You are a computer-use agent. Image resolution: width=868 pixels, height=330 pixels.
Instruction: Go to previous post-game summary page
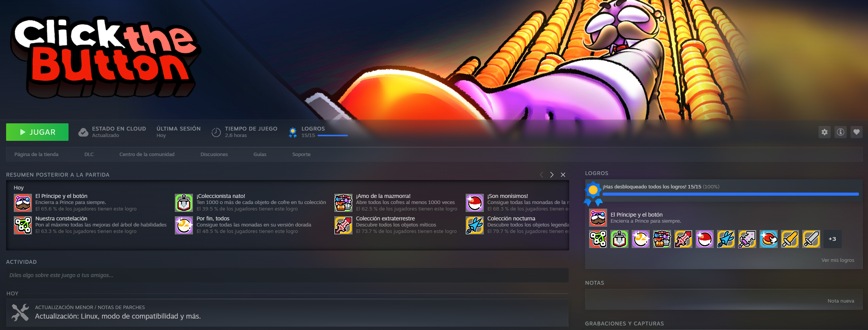(x=541, y=175)
